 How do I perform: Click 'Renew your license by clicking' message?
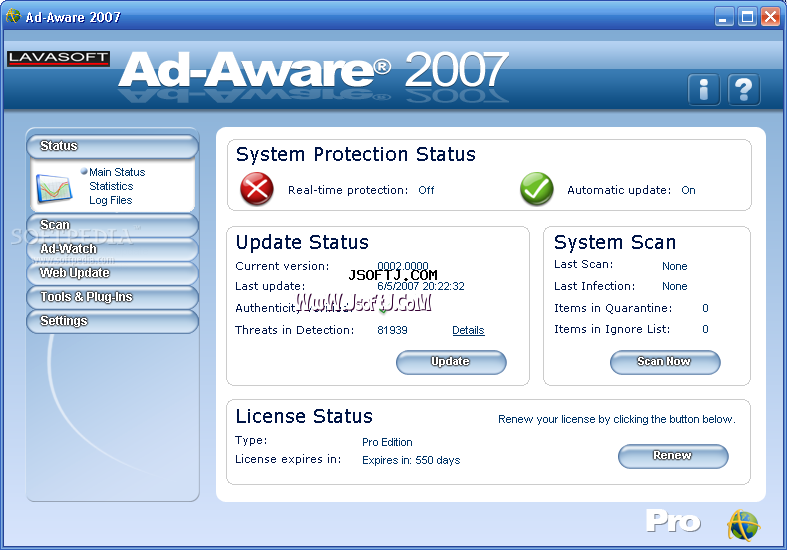(616, 419)
